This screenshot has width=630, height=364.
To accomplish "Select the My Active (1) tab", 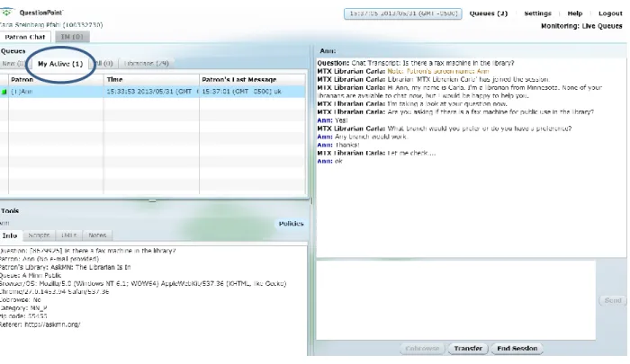I will (x=60, y=64).
